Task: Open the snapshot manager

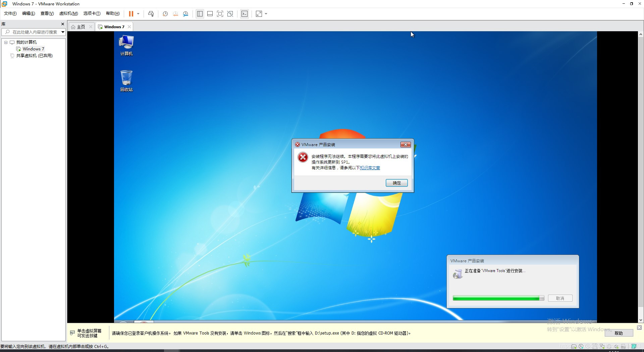Action: click(185, 14)
